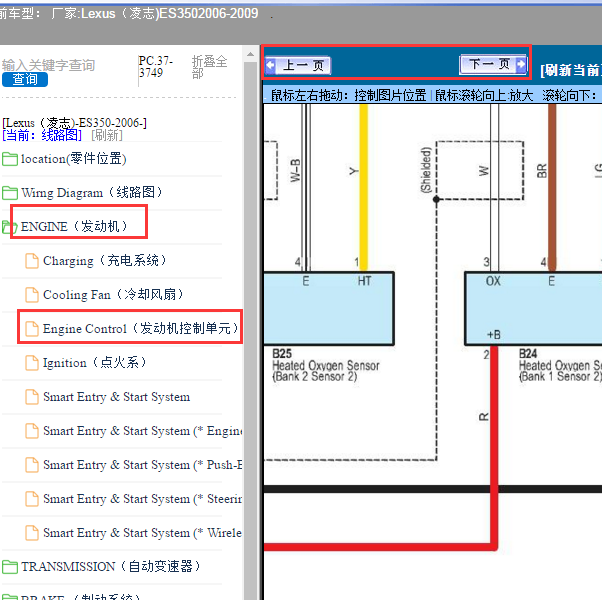The width and height of the screenshot is (602, 600).
Task: Click document icon beside Smart Entry (* Engine
Action: click(32, 431)
